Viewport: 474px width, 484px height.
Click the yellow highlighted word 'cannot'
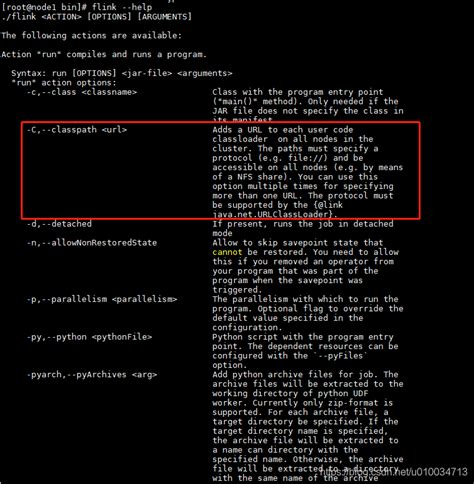[x=227, y=252]
